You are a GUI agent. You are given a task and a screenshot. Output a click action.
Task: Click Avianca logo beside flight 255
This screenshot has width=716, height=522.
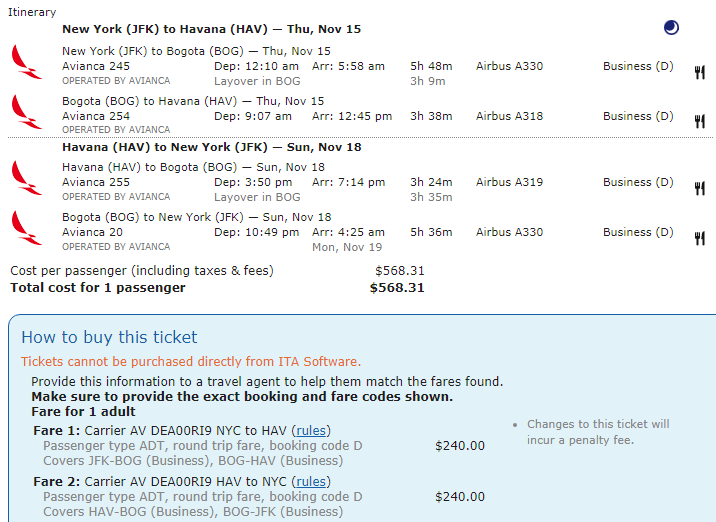point(26,178)
